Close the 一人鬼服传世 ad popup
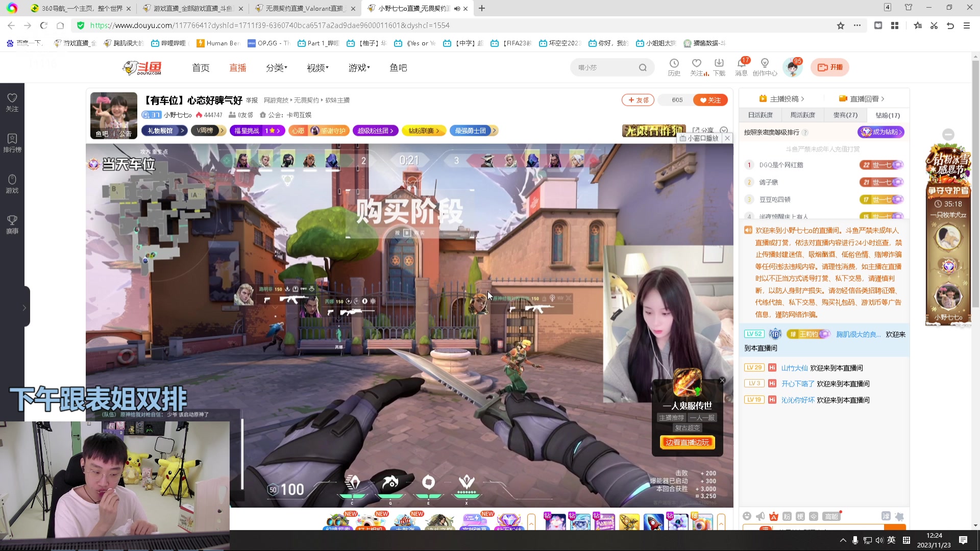This screenshot has height=551, width=980. point(722,380)
